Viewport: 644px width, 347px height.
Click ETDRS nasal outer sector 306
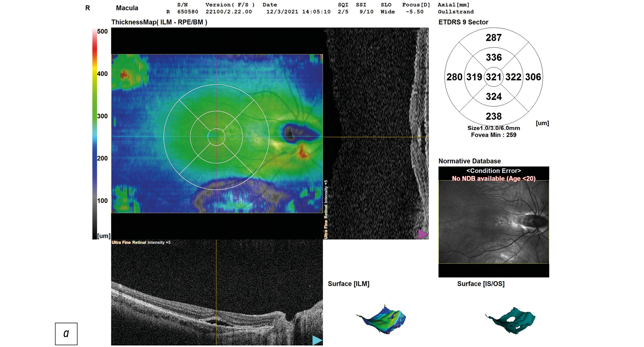[533, 77]
